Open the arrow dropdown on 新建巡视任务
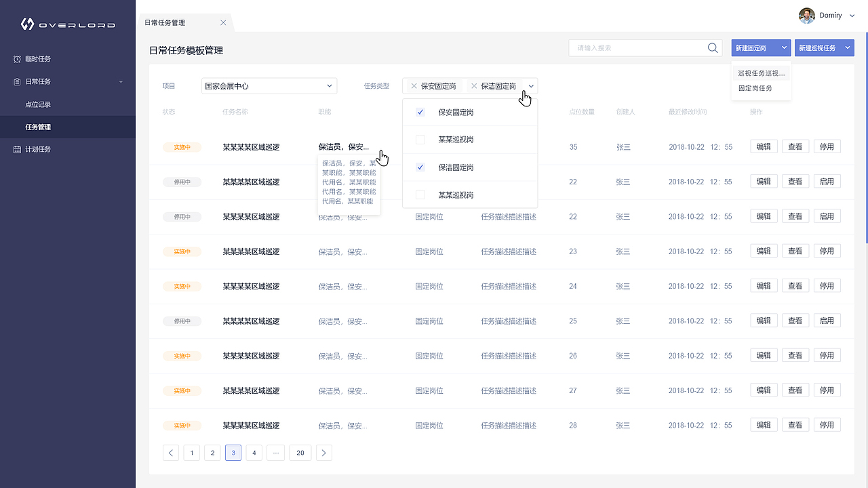Screen dimensions: 868x488 (x=848, y=48)
